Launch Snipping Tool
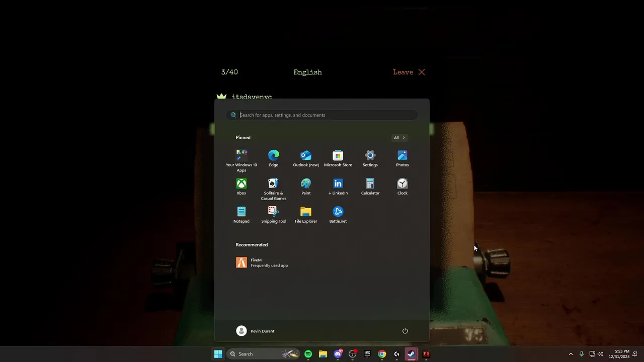This screenshot has width=644, height=362. tap(274, 215)
